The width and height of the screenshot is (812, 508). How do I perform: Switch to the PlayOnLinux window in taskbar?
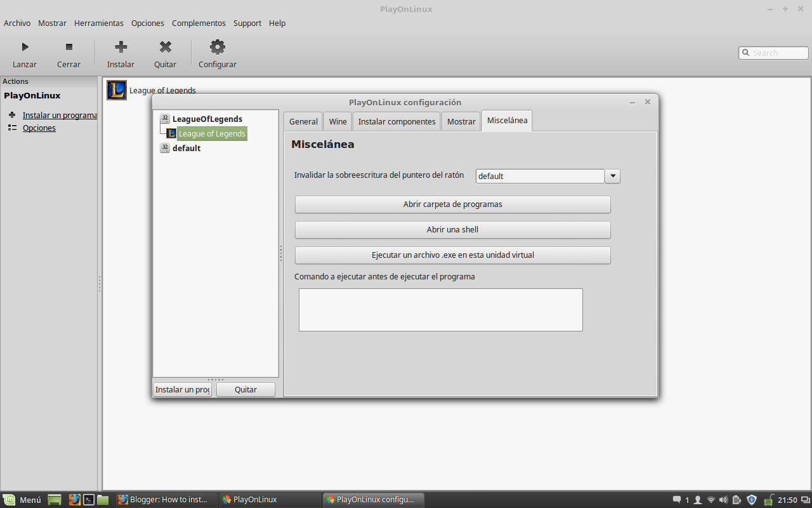(x=270, y=500)
